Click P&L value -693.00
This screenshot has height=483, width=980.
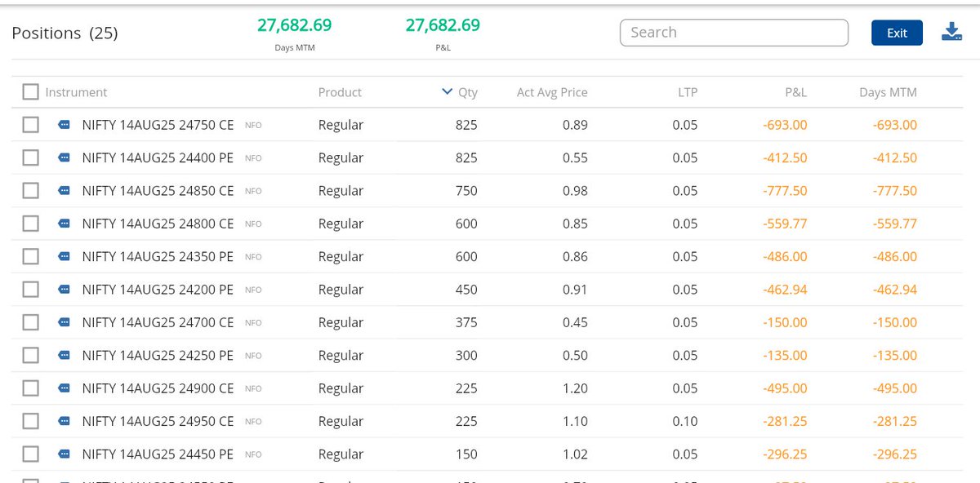[x=785, y=125]
